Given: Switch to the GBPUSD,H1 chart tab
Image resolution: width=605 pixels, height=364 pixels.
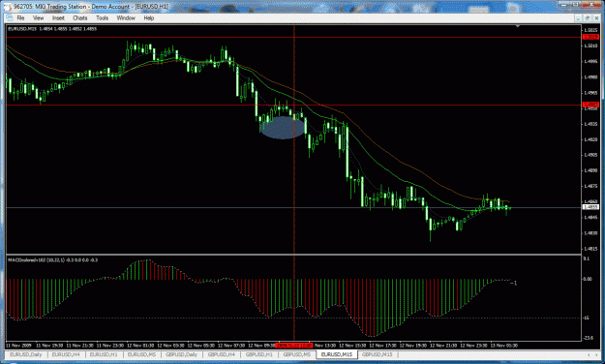Looking at the screenshot, I should (x=258, y=354).
